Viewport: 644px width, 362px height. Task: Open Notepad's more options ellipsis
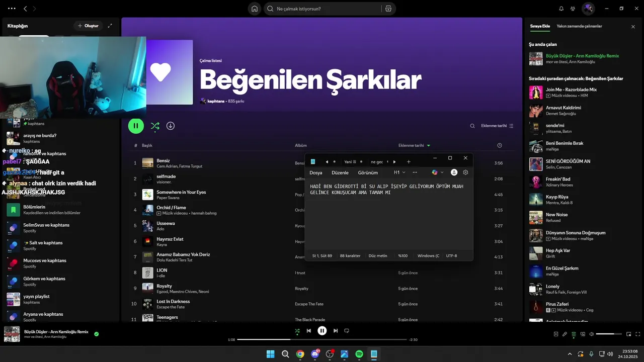click(x=415, y=172)
